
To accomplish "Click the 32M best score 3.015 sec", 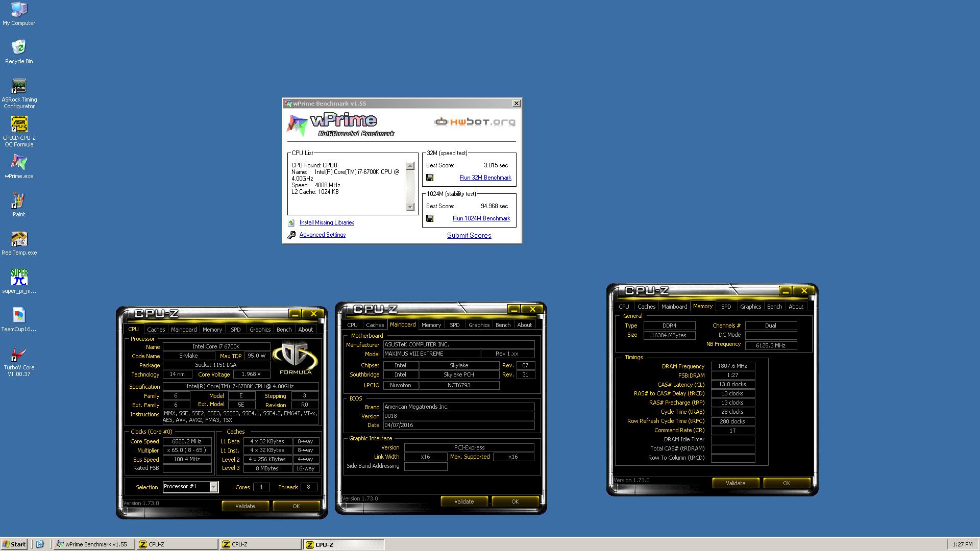I will (496, 165).
